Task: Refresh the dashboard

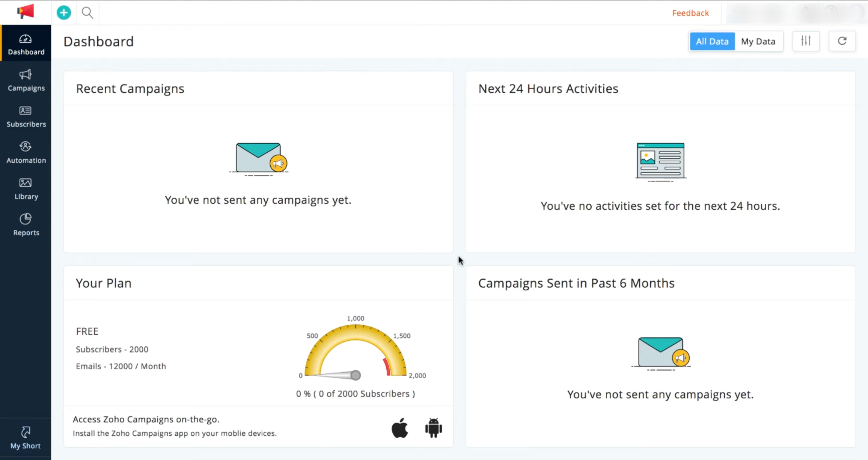Action: 842,41
